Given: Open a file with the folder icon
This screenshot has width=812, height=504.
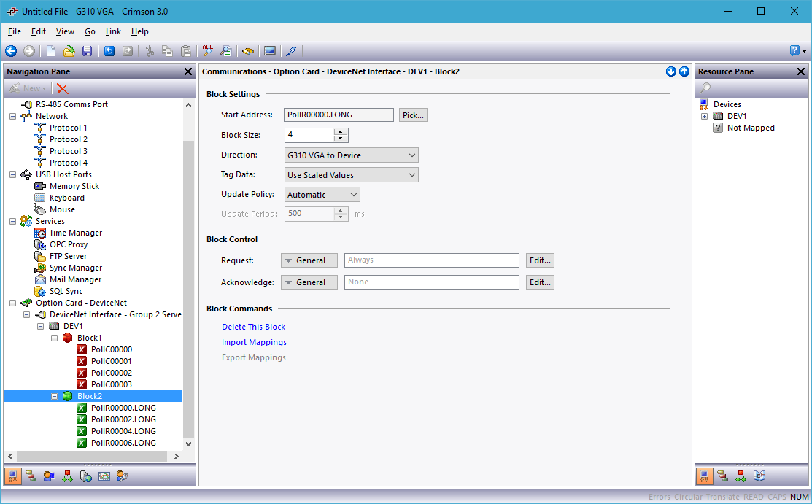Looking at the screenshot, I should point(69,51).
